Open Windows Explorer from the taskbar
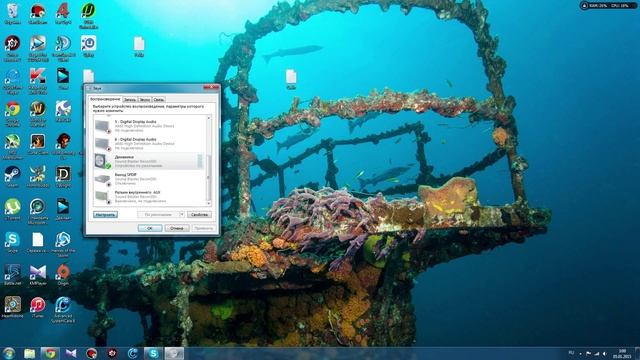This screenshot has height=360, width=640. click(29, 353)
